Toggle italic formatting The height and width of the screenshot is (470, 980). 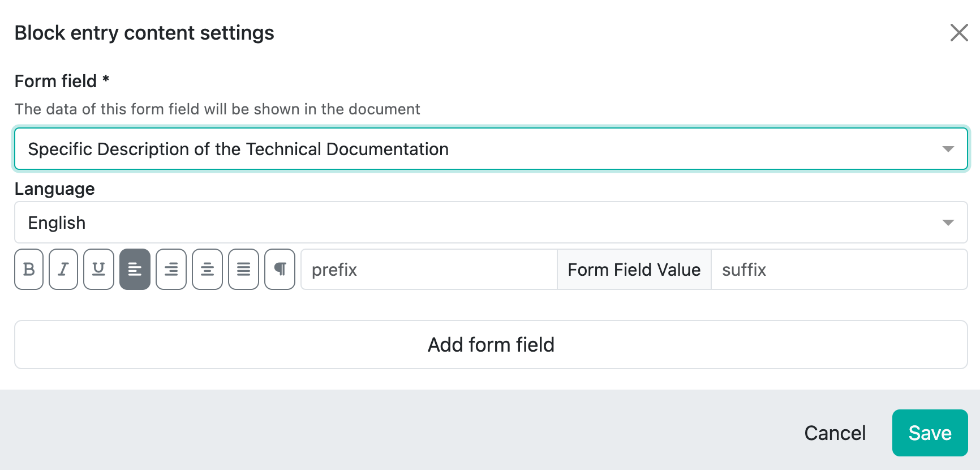click(63, 270)
